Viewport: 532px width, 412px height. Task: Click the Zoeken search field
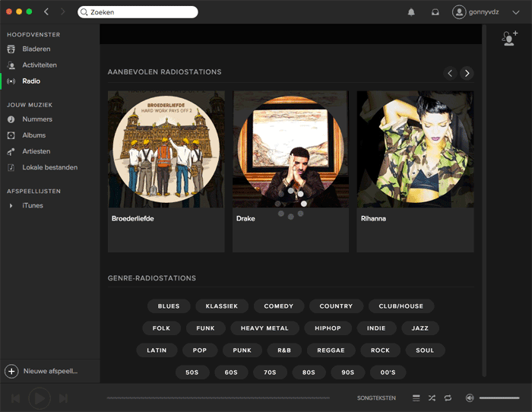pyautogui.click(x=138, y=12)
